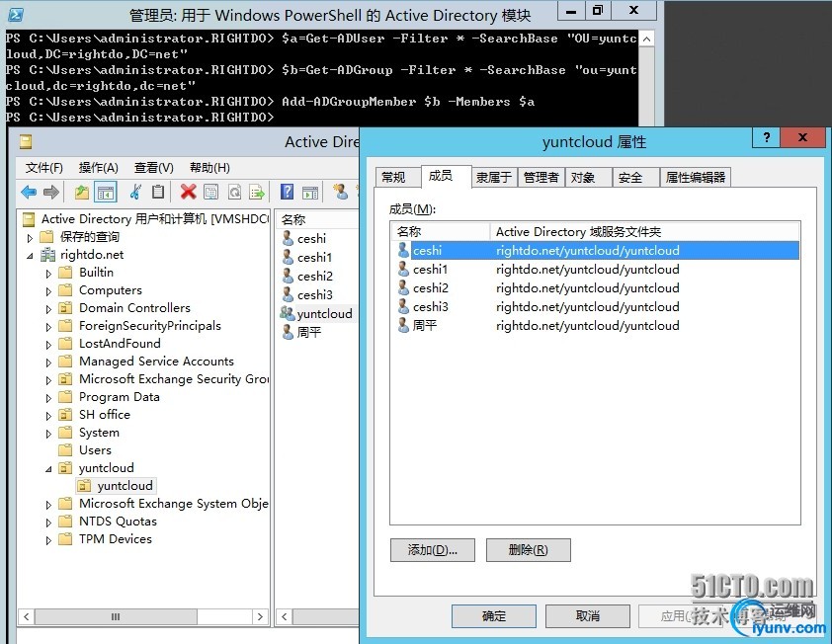Click the user icon beside ceshi1 in the list pane
This screenshot has height=644, width=832.
pos(288,257)
